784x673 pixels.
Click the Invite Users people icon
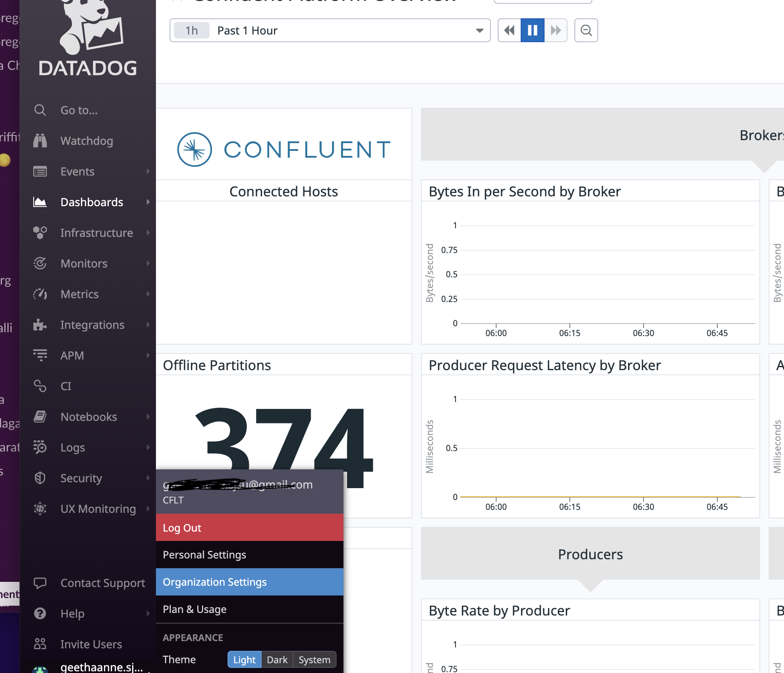click(40, 644)
